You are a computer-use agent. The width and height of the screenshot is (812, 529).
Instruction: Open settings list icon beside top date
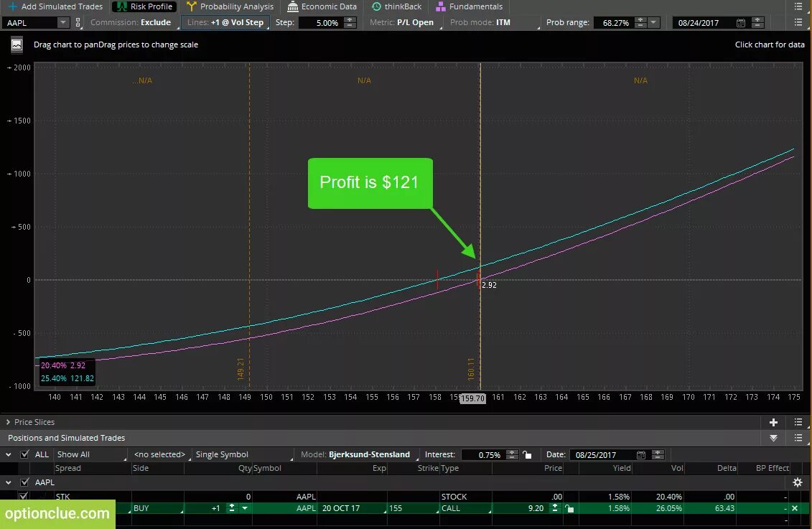coord(798,22)
